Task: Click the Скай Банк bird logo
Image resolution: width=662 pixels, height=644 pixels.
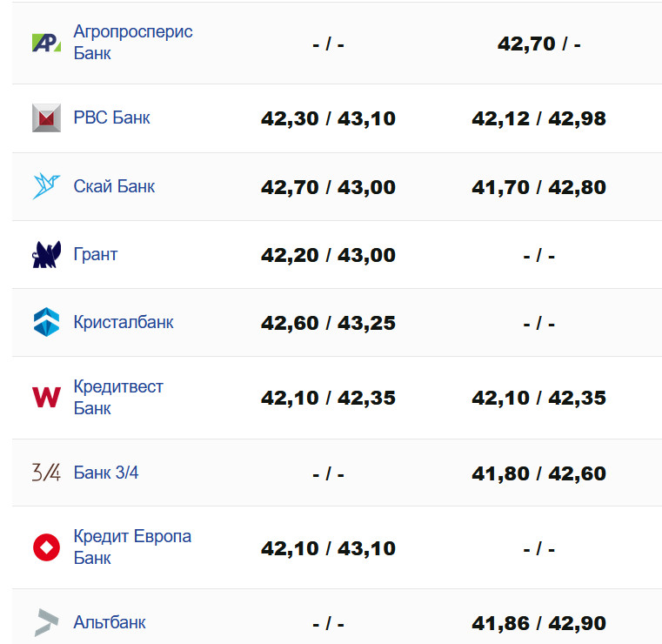Action: (x=46, y=186)
